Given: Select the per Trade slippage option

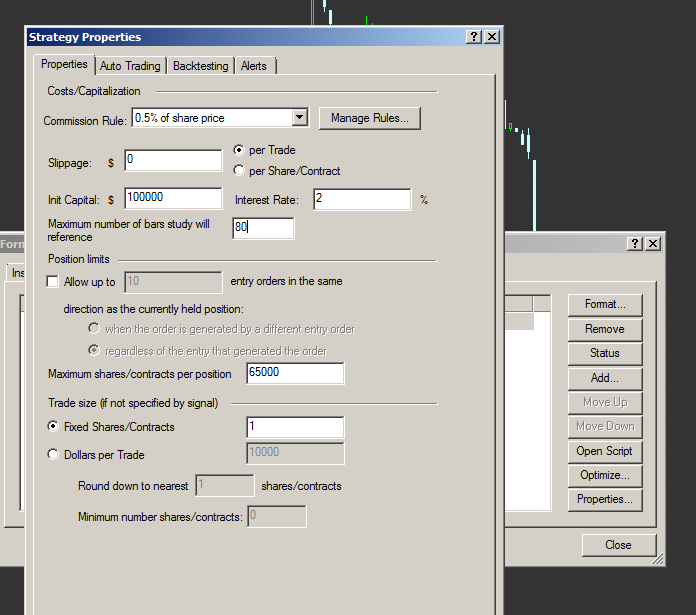Looking at the screenshot, I should pyautogui.click(x=239, y=150).
